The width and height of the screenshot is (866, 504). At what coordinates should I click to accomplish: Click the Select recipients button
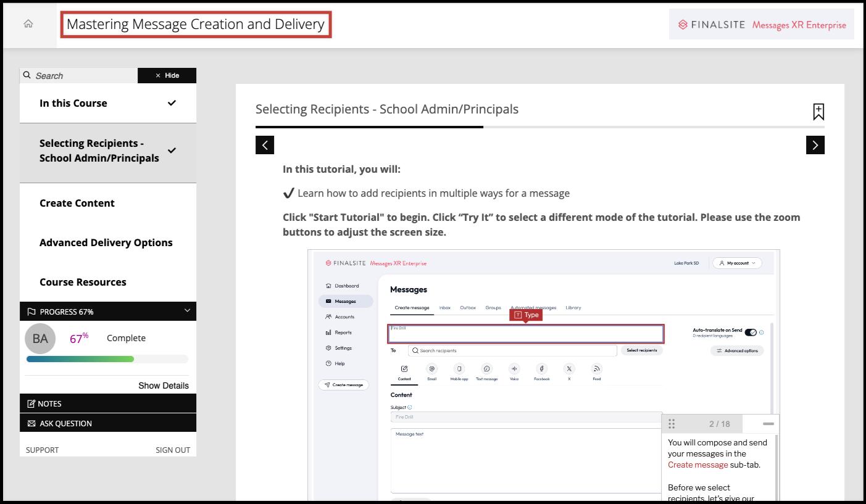643,350
